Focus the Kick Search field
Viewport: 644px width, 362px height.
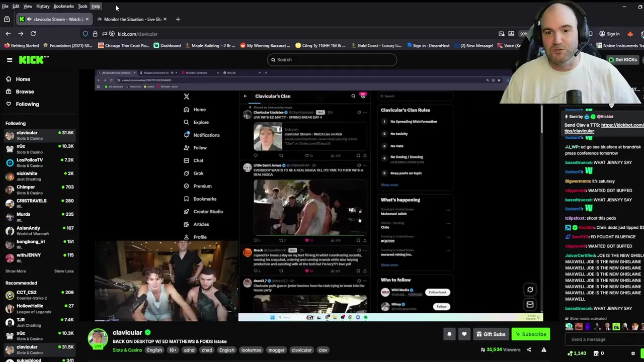pyautogui.click(x=332, y=60)
